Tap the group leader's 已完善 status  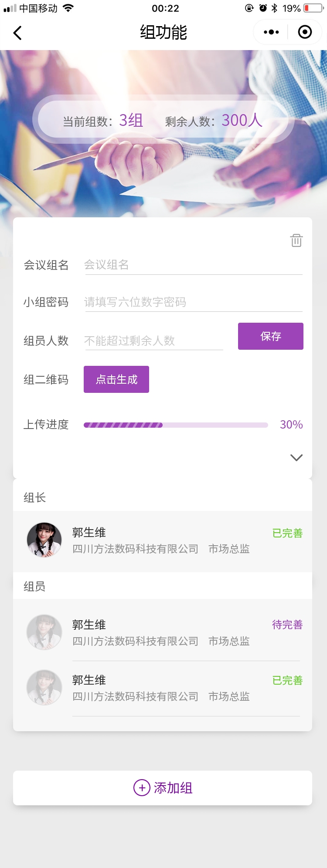[x=287, y=533]
